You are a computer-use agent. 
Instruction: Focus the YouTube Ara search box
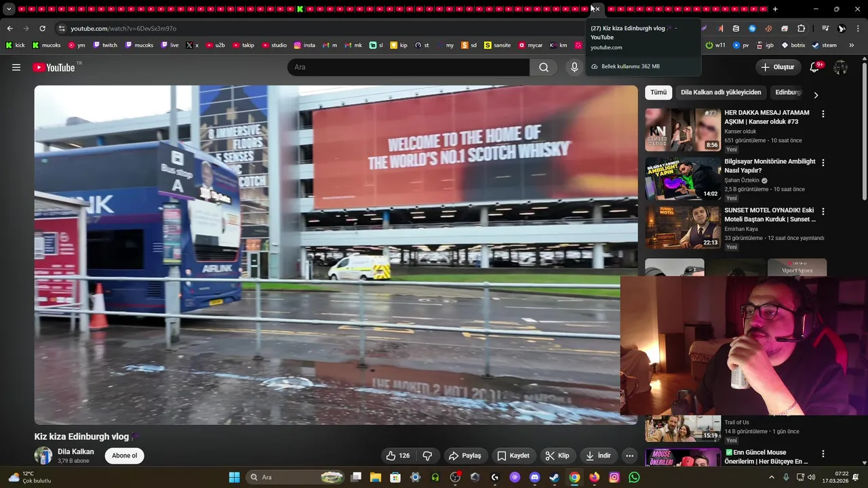409,67
